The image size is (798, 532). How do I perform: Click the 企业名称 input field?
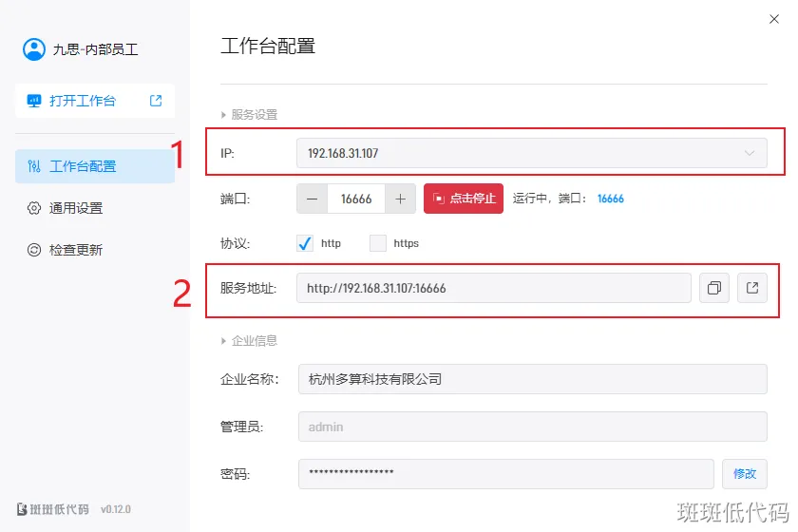[532, 378]
